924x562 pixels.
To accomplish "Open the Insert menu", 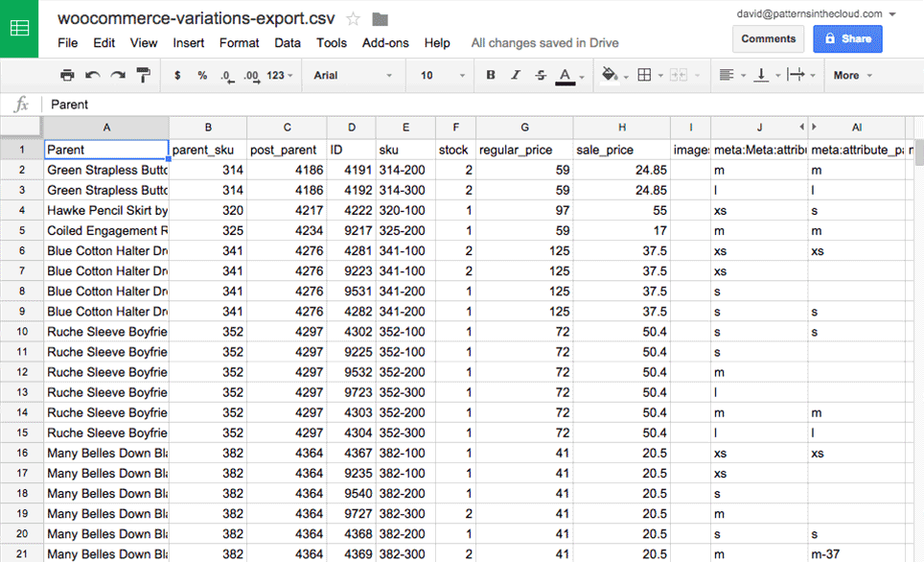I will click(188, 43).
